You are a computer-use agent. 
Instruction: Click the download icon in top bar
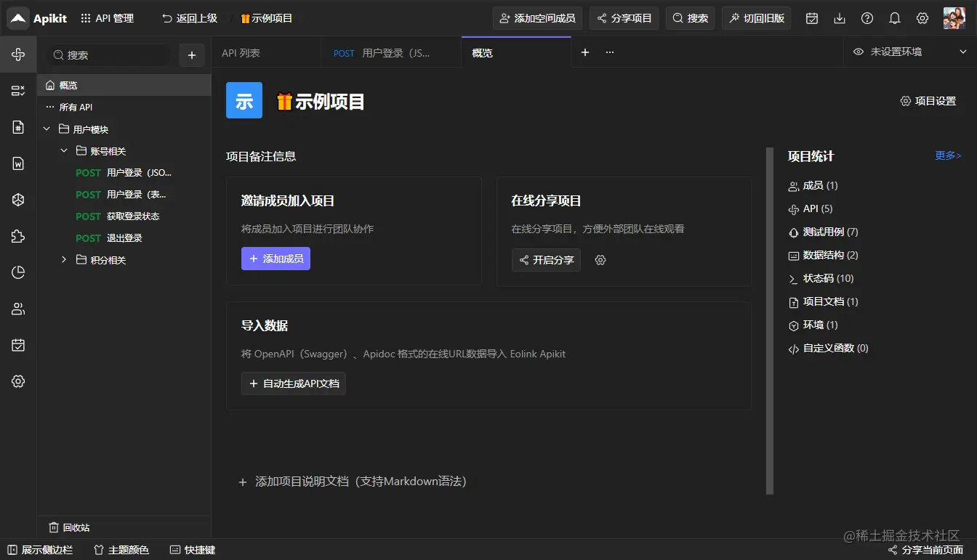[840, 18]
